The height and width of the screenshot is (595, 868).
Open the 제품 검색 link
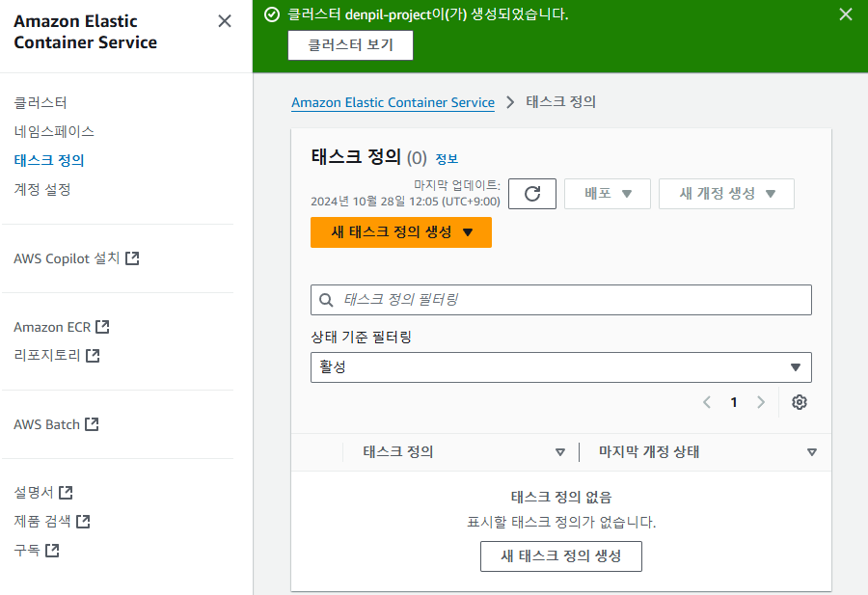point(51,521)
